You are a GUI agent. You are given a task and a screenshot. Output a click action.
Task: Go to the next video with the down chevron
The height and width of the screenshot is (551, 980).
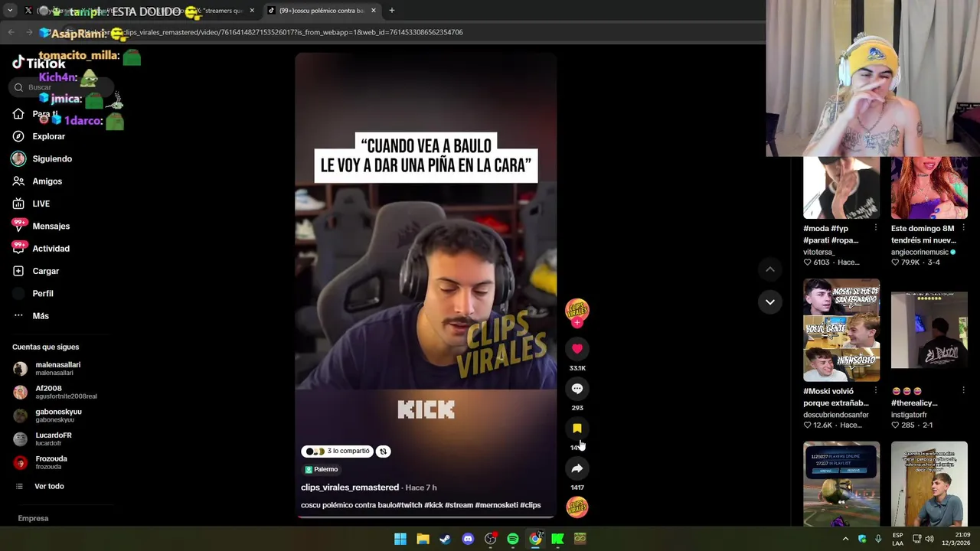click(x=770, y=302)
